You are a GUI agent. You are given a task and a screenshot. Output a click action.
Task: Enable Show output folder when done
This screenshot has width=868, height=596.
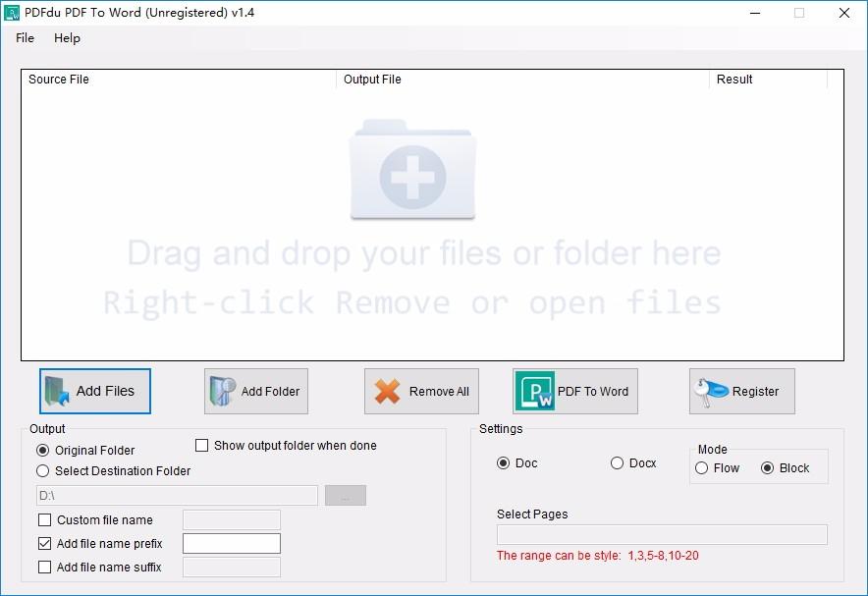pos(202,446)
